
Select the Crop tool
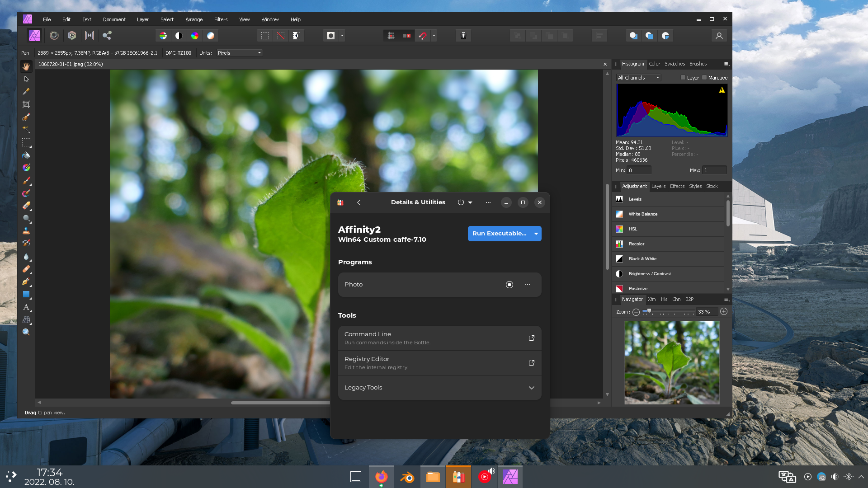pyautogui.click(x=27, y=104)
